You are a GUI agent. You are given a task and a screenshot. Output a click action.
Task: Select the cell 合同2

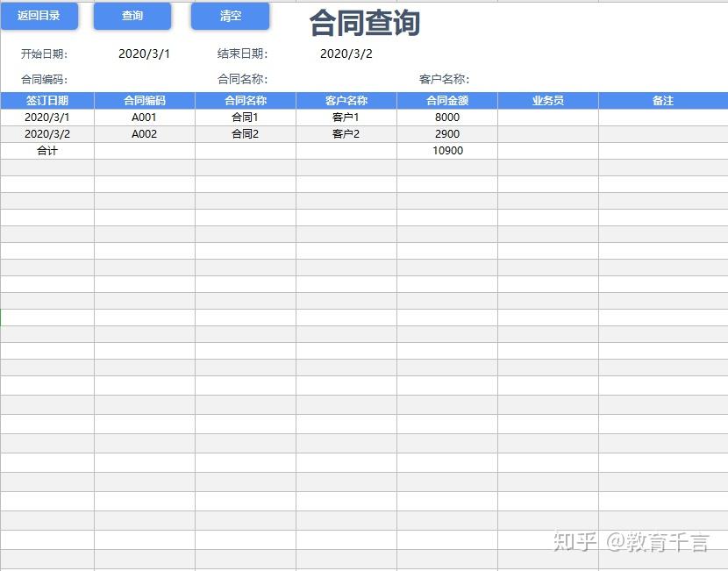coord(245,134)
